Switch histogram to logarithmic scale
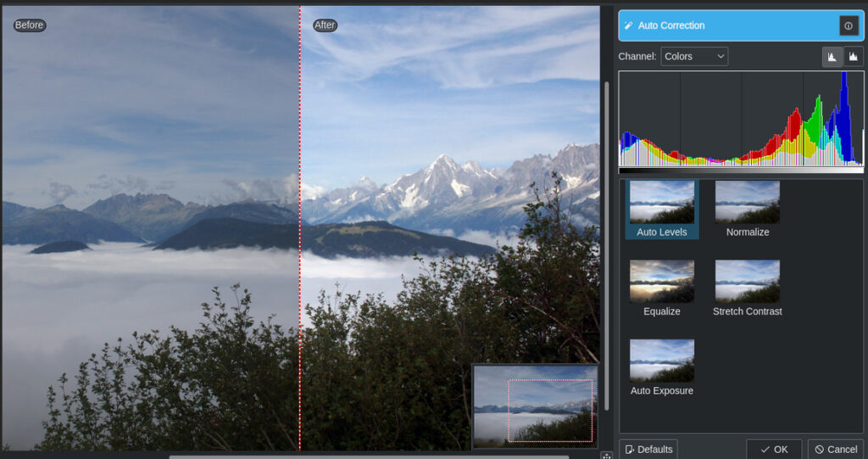 click(853, 57)
